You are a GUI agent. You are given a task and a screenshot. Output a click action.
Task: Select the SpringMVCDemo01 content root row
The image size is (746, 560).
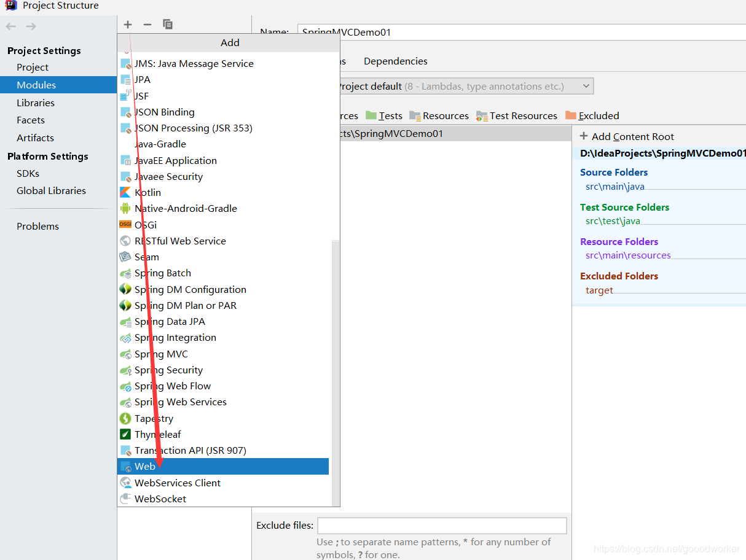point(456,133)
